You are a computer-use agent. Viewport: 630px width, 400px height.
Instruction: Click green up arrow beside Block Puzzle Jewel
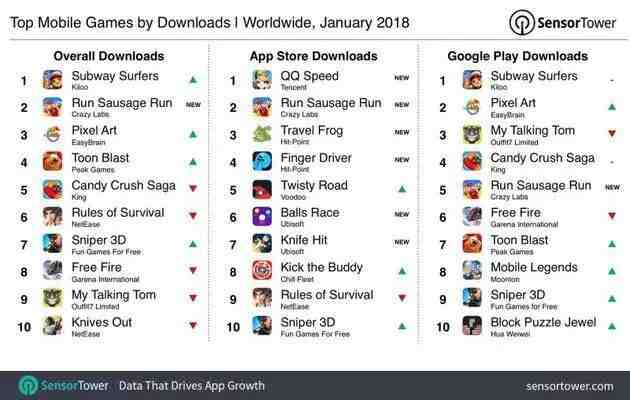[x=612, y=326]
